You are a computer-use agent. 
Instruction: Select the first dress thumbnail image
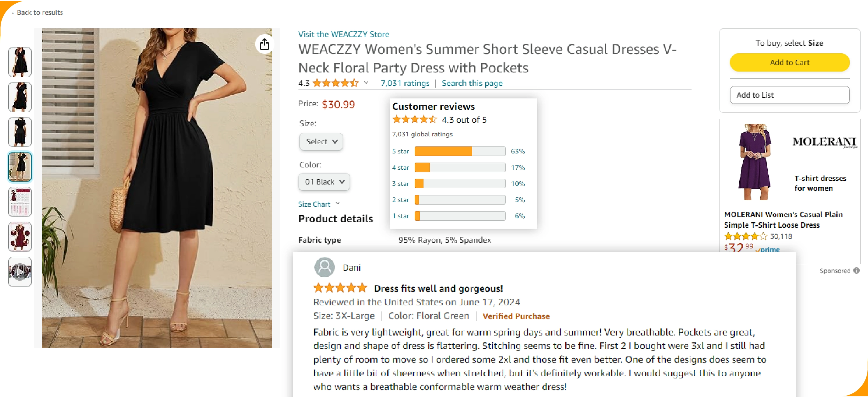click(20, 62)
